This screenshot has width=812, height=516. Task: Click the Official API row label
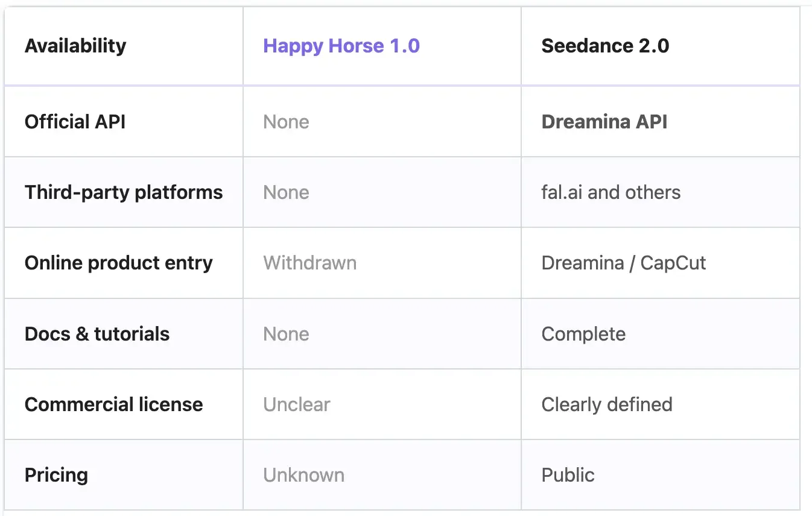point(75,122)
